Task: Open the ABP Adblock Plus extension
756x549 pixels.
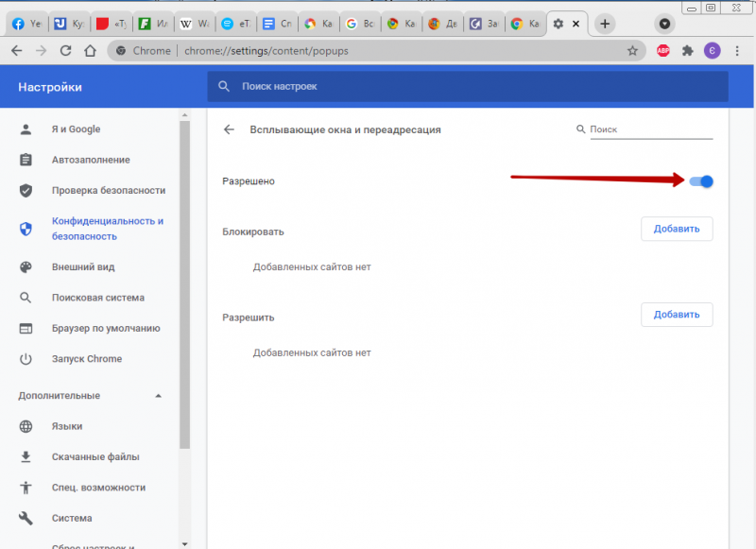Action: coord(663,51)
